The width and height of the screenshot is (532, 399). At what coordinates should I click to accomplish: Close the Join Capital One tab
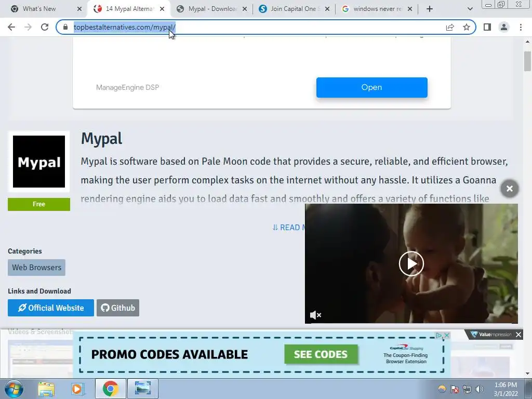point(327,9)
